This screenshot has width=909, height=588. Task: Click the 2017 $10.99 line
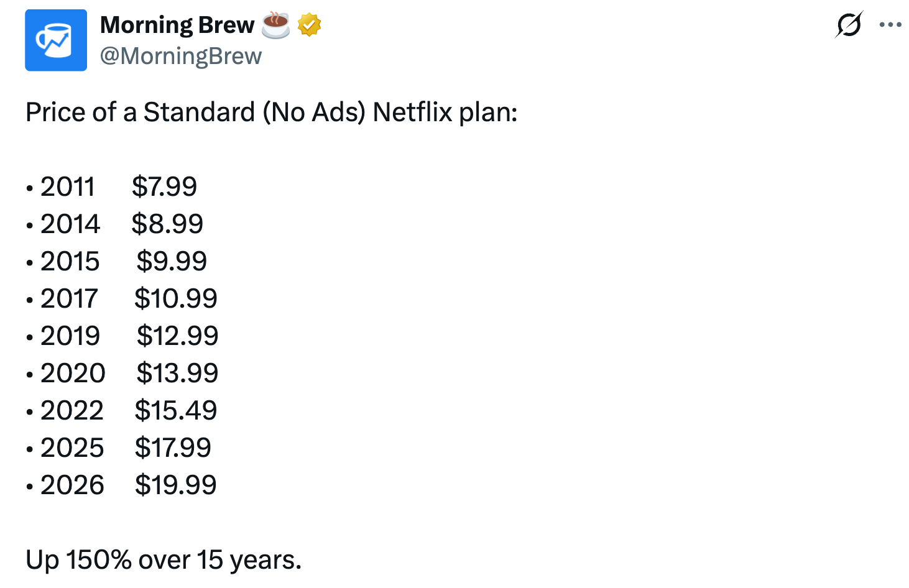(x=122, y=298)
